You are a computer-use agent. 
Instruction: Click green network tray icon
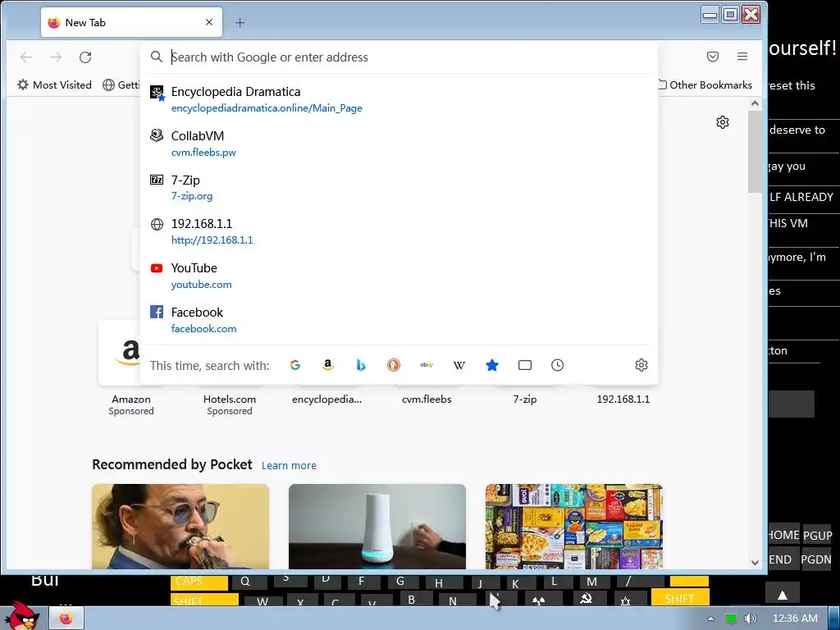pyautogui.click(x=730, y=619)
